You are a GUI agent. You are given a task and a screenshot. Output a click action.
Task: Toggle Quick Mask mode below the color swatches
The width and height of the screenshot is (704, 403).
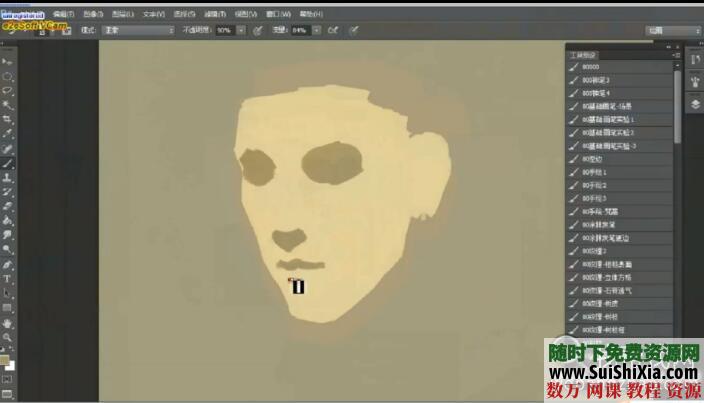coord(8,380)
